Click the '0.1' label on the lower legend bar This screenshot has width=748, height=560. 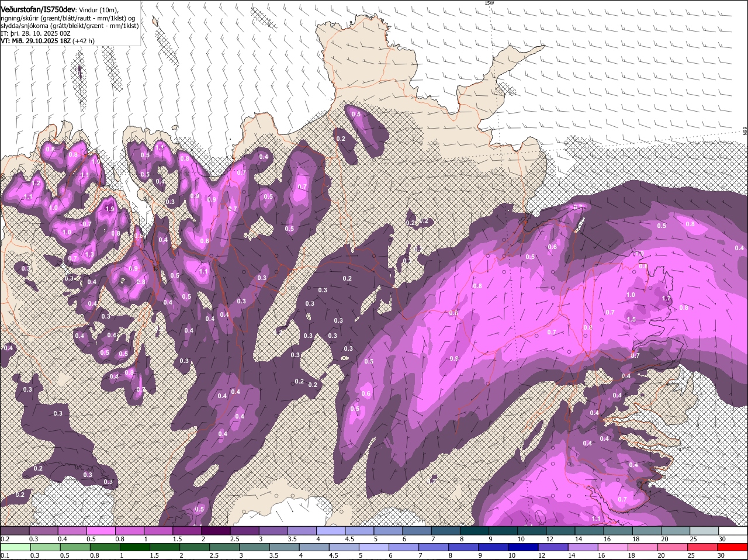(5, 555)
